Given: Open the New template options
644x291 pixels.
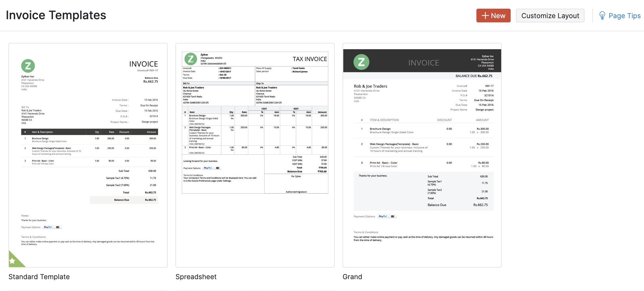Looking at the screenshot, I should 493,16.
